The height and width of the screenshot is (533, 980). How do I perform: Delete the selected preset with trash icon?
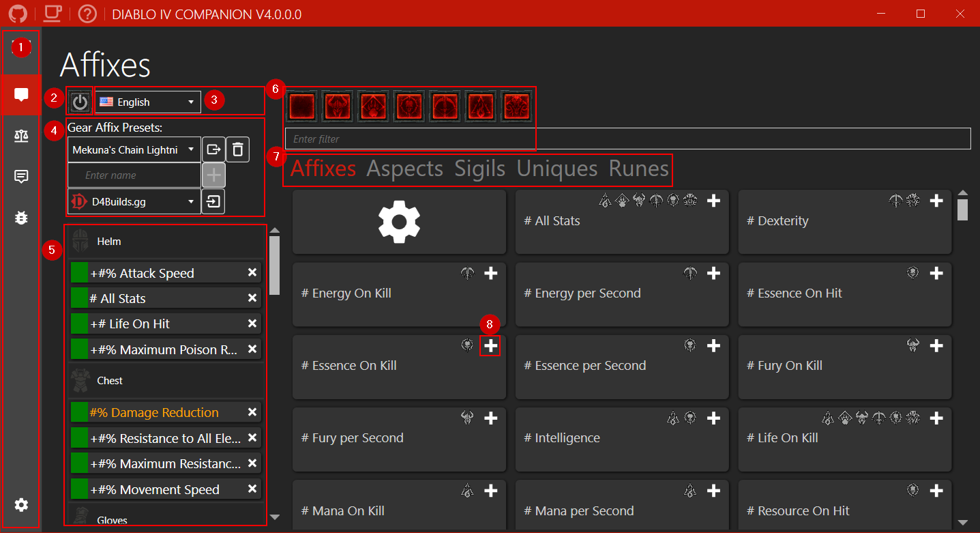[x=238, y=149]
